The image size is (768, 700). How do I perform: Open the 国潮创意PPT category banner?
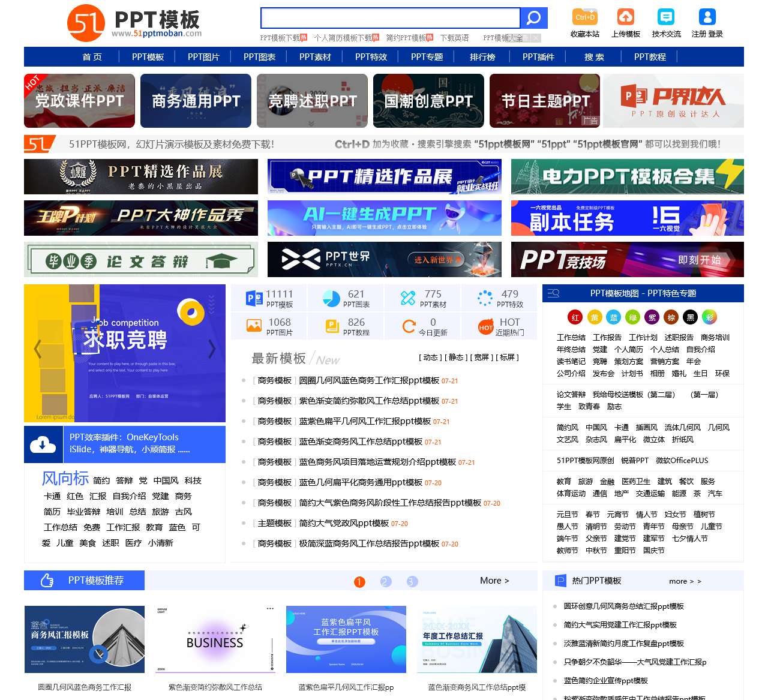pyautogui.click(x=428, y=101)
